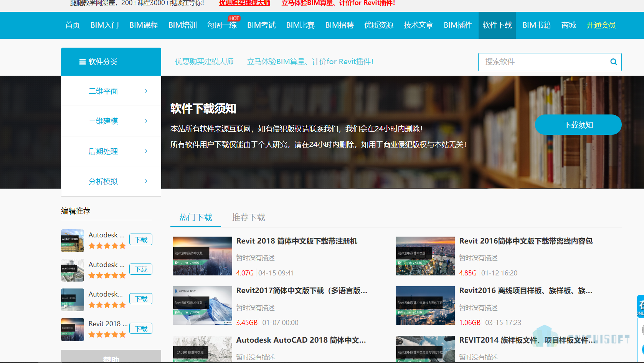Viewport: 644px width, 363px height.
Task: Expand the 二维平面 category chevron
Action: (146, 91)
